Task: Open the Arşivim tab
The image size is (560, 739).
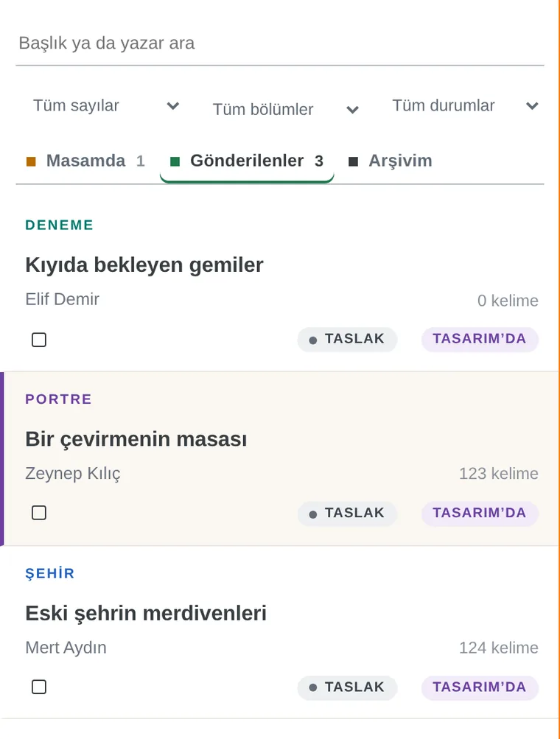Action: [x=390, y=161]
